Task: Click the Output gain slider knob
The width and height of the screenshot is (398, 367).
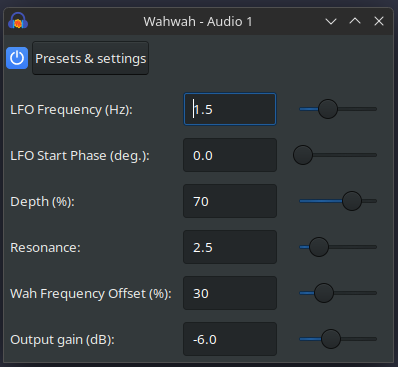Action: 331,339
